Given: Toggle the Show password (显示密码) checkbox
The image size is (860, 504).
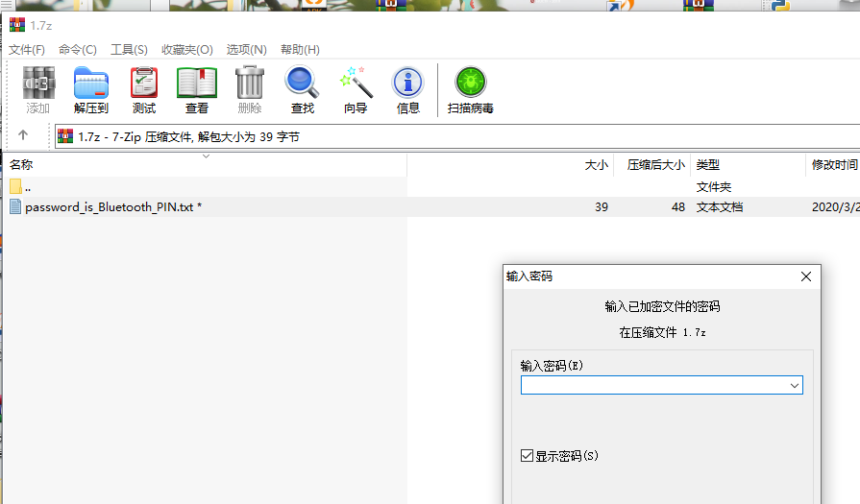Looking at the screenshot, I should [x=528, y=456].
